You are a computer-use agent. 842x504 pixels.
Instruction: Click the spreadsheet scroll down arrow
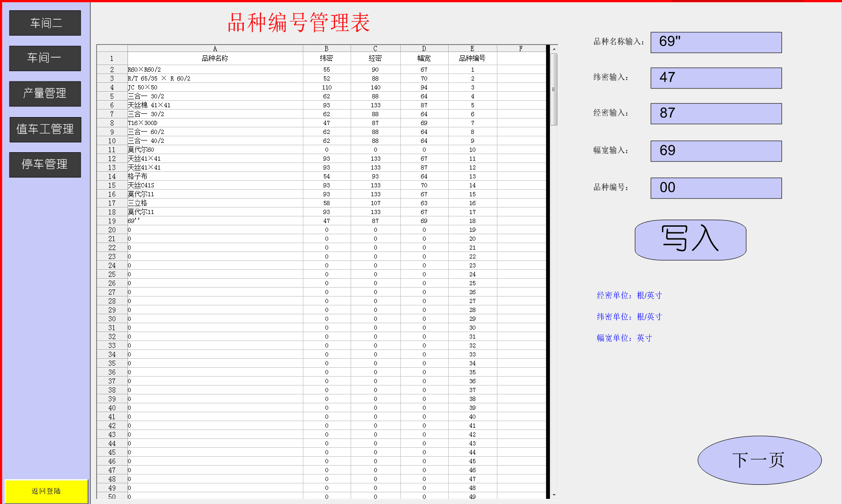click(x=554, y=495)
